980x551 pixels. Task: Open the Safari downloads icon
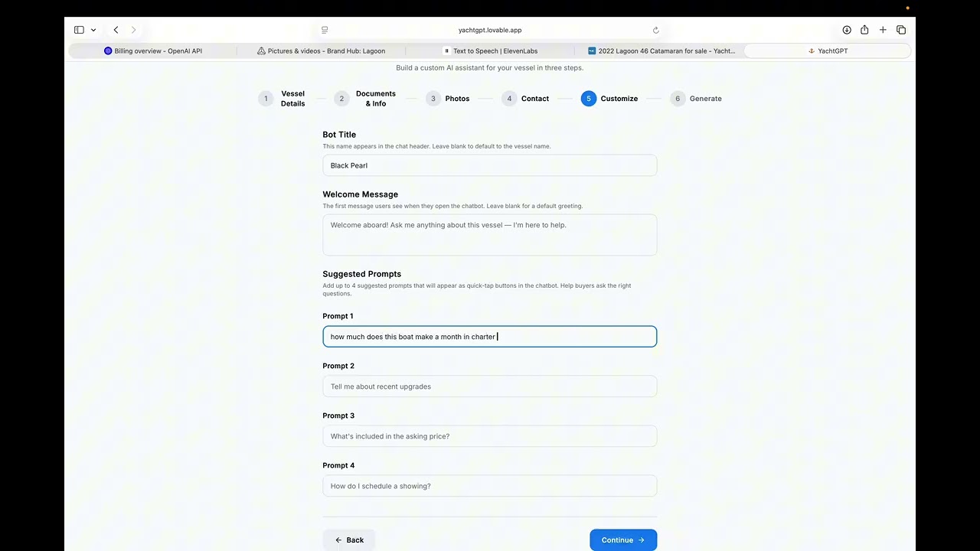coord(847,30)
